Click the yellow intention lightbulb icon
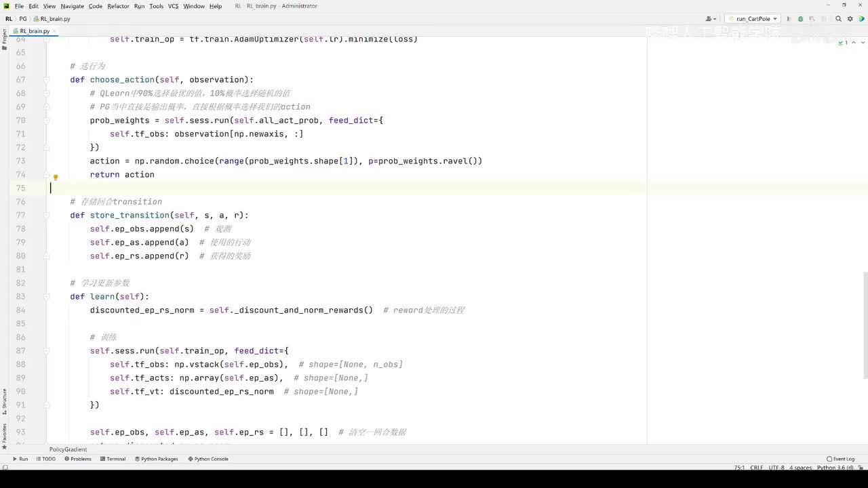Viewport: 868px width, 488px height. 56,178
